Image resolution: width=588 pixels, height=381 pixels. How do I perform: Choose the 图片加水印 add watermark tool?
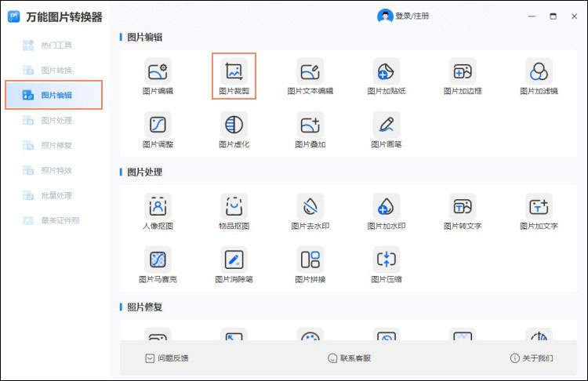pos(387,207)
